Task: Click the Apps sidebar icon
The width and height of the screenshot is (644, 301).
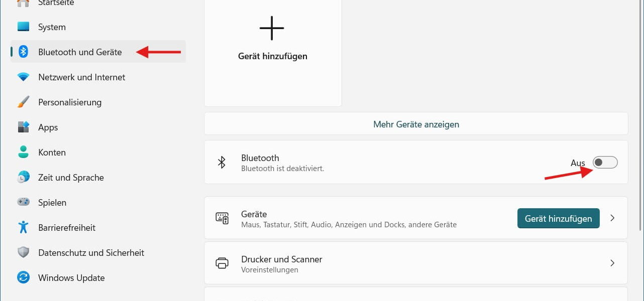Action: (23, 127)
